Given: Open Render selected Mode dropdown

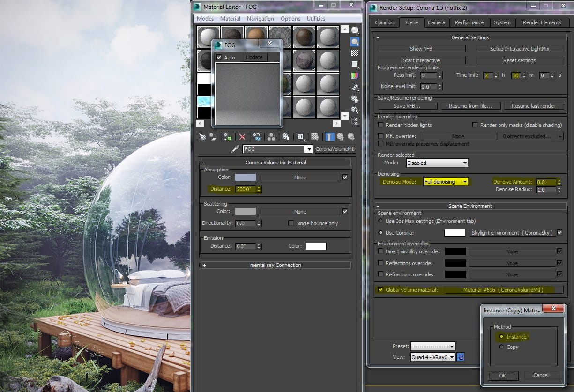Looking at the screenshot, I should (x=437, y=163).
